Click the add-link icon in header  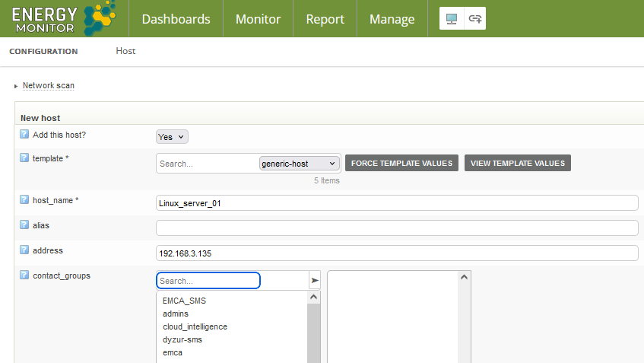[x=475, y=19]
